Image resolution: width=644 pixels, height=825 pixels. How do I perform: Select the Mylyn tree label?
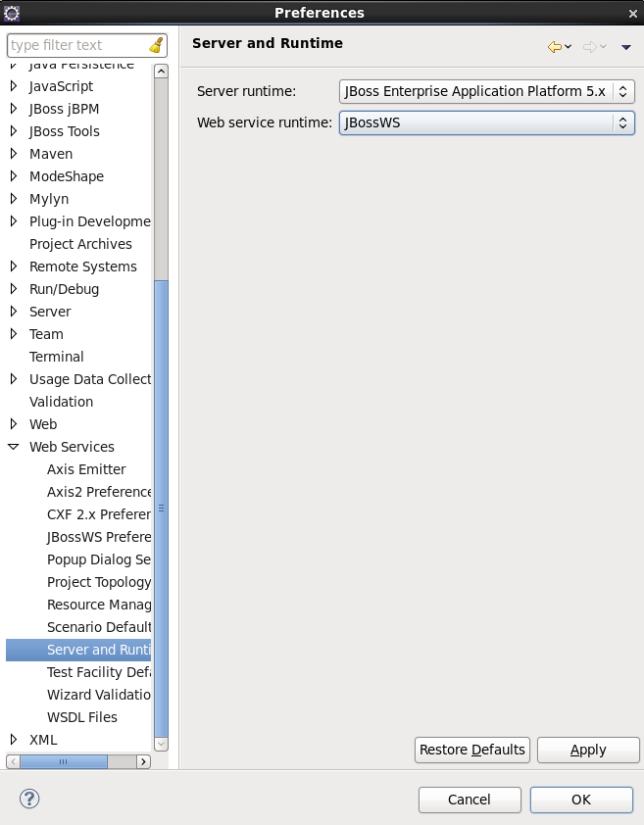pyautogui.click(x=49, y=199)
